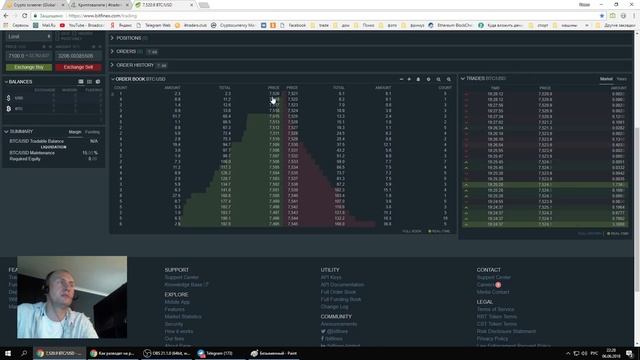Increase order book precision with plus icon
This screenshot has height=360, width=640.
point(409,79)
